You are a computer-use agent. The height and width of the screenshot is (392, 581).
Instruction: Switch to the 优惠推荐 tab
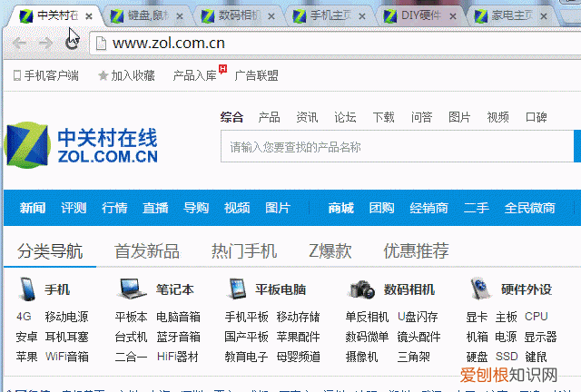pos(417,250)
